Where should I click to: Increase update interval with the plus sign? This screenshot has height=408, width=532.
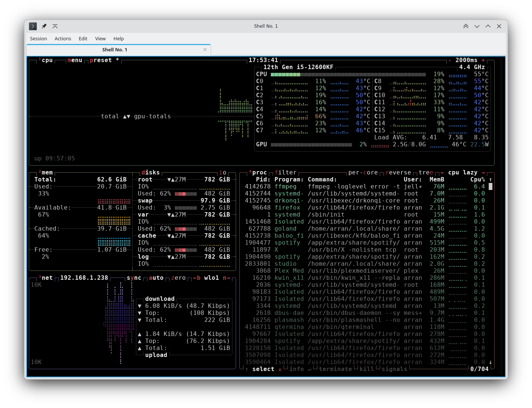(x=483, y=60)
